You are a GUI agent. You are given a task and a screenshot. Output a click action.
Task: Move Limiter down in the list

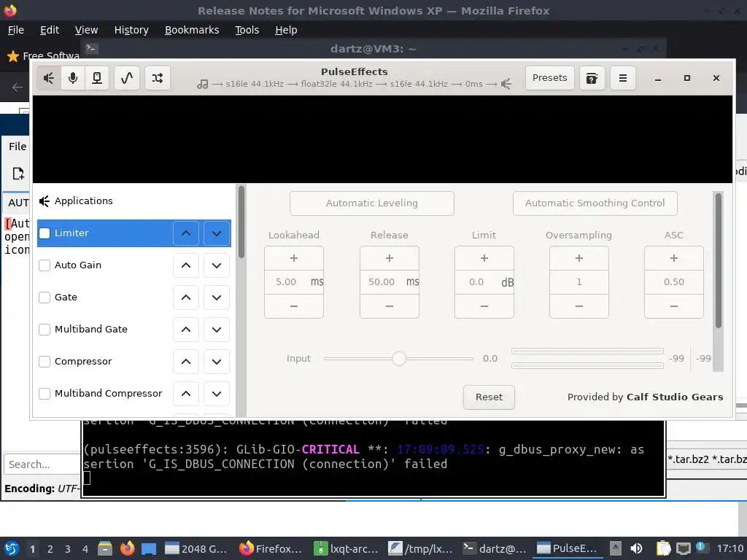click(216, 233)
